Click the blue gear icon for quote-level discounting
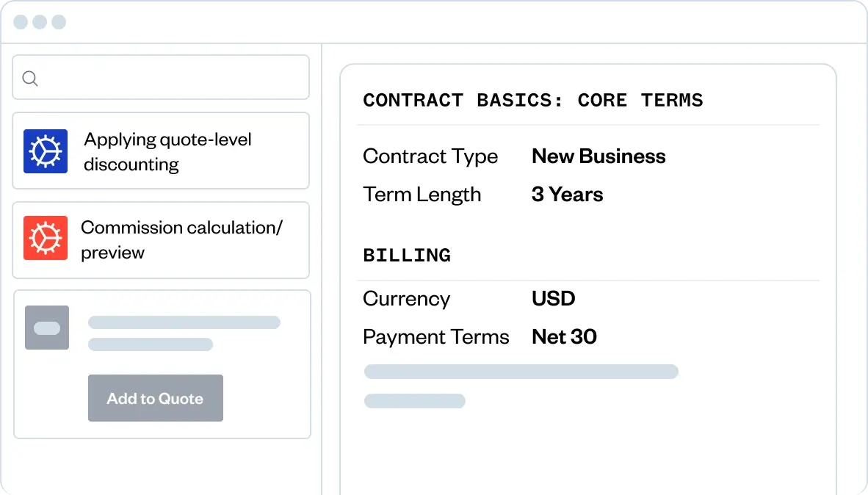The image size is (868, 495). (x=46, y=151)
